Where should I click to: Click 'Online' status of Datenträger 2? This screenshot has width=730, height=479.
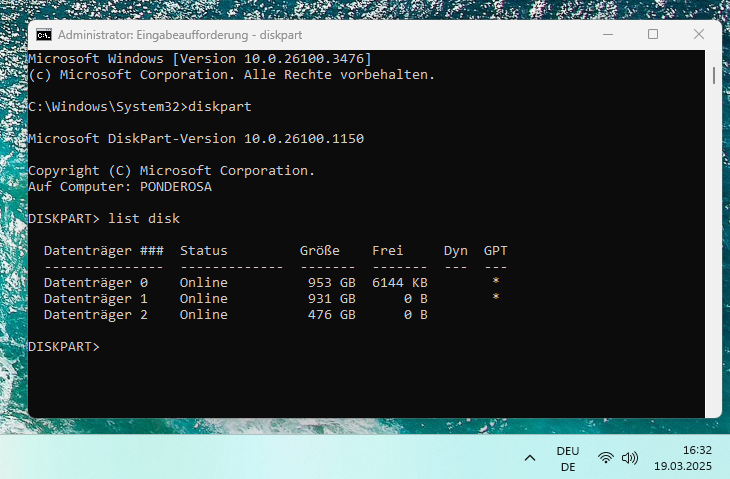coord(203,315)
